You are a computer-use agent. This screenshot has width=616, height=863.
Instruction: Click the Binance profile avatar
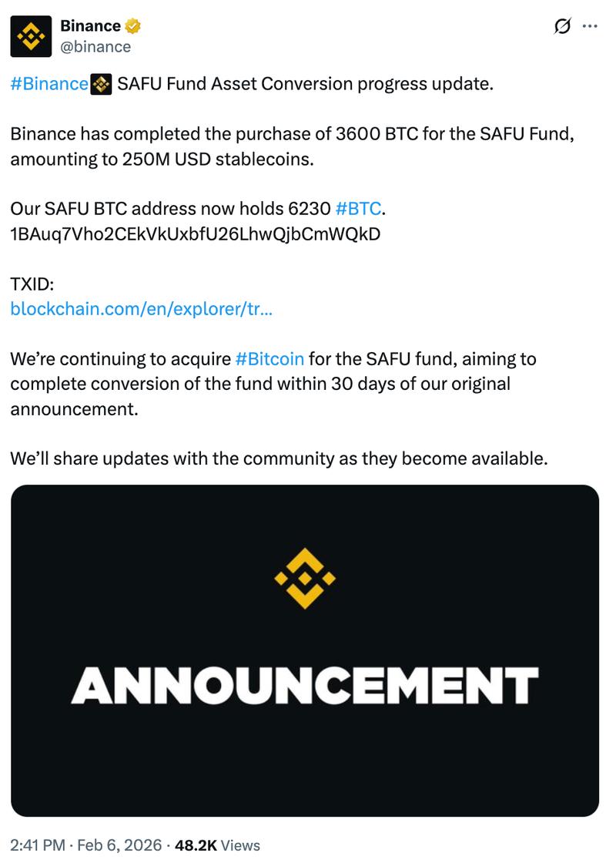tap(28, 37)
